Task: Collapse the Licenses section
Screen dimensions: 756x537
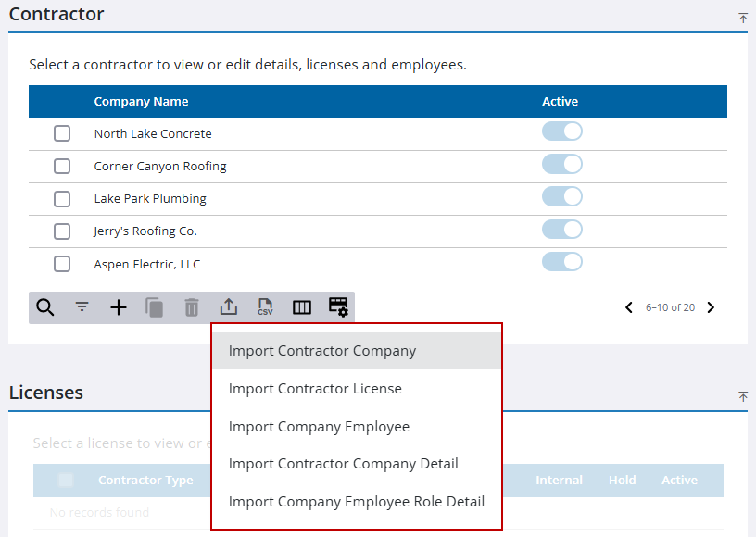Action: (x=743, y=396)
